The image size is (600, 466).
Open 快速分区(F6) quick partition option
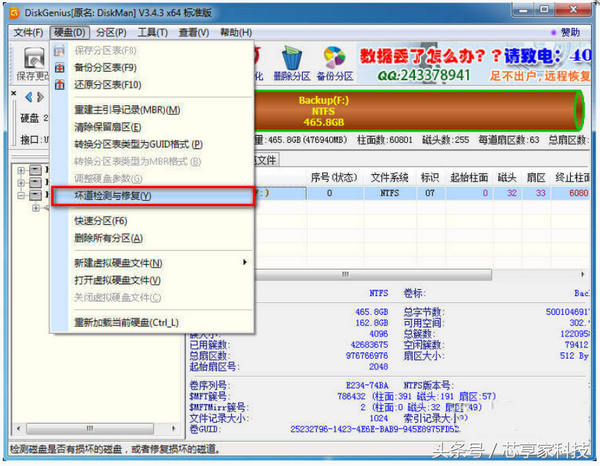(100, 220)
